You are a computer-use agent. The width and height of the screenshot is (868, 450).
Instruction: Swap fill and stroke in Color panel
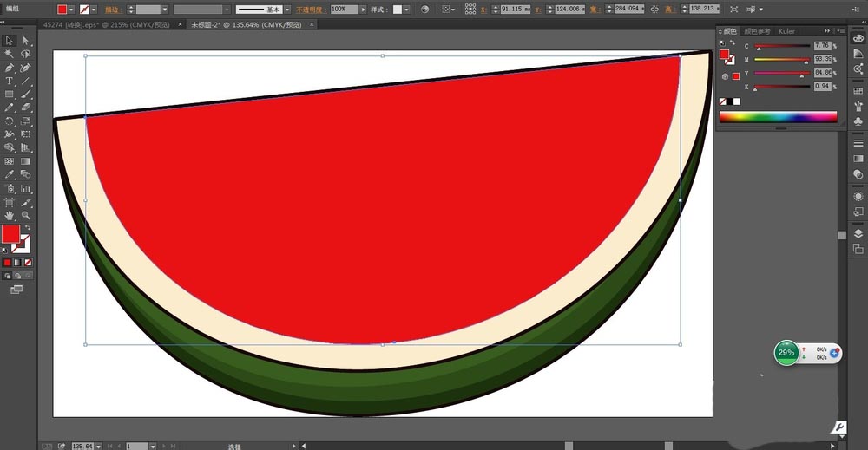[733, 42]
